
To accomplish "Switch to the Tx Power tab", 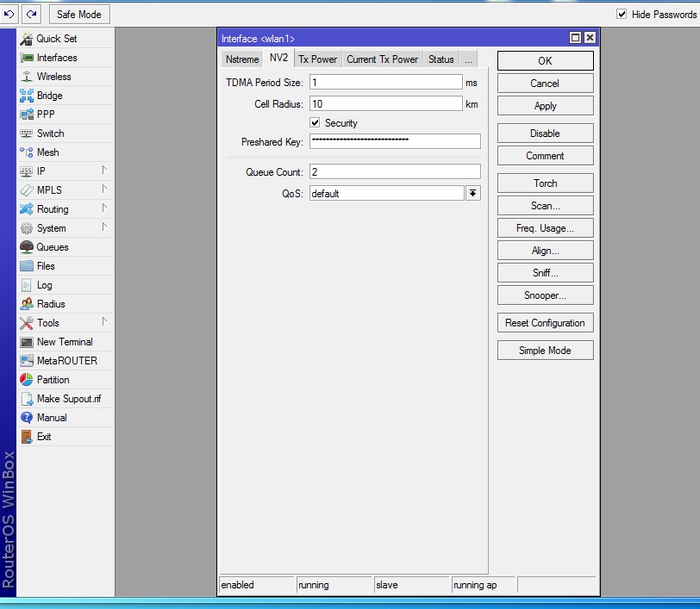I will pyautogui.click(x=317, y=59).
